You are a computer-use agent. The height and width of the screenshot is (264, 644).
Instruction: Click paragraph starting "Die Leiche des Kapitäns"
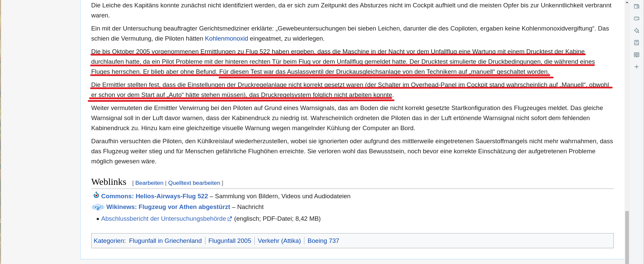[x=351, y=10]
